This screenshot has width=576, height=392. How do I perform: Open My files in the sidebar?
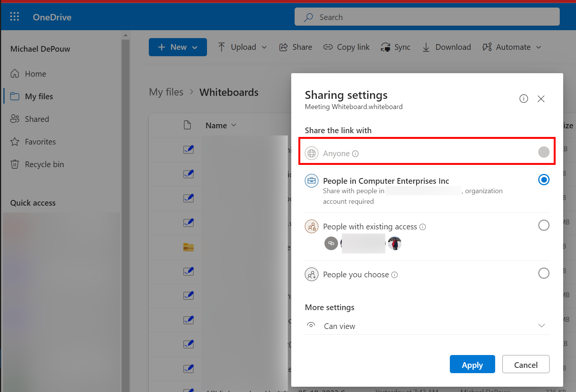(39, 97)
